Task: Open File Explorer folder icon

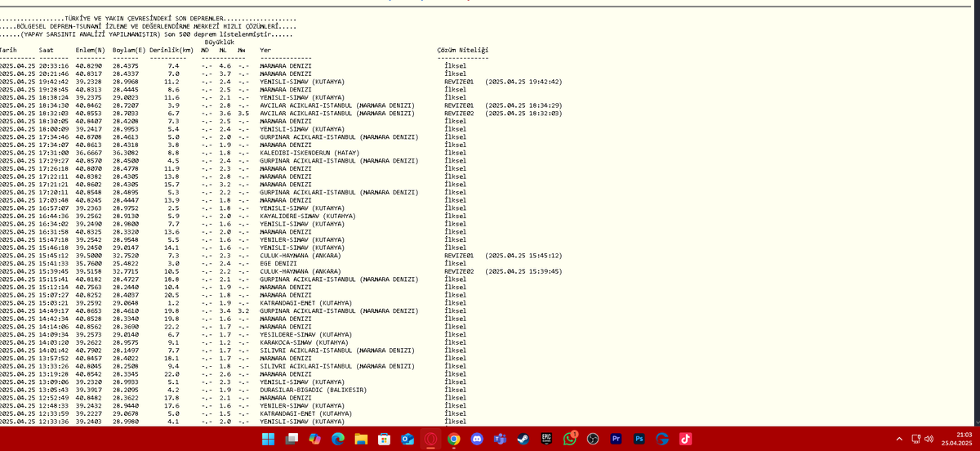Action: pyautogui.click(x=361, y=440)
